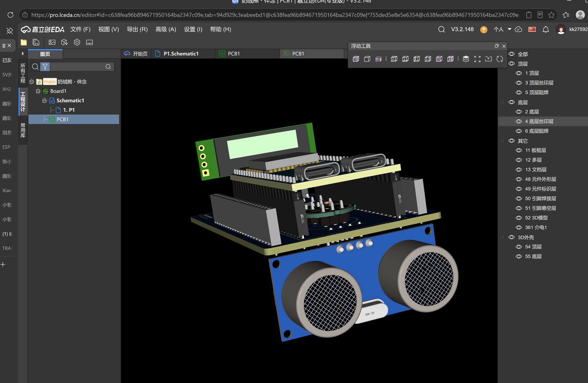Image resolution: width=588 pixels, height=383 pixels.
Task: Switch to the fourth wireframe cube view
Action: click(428, 59)
